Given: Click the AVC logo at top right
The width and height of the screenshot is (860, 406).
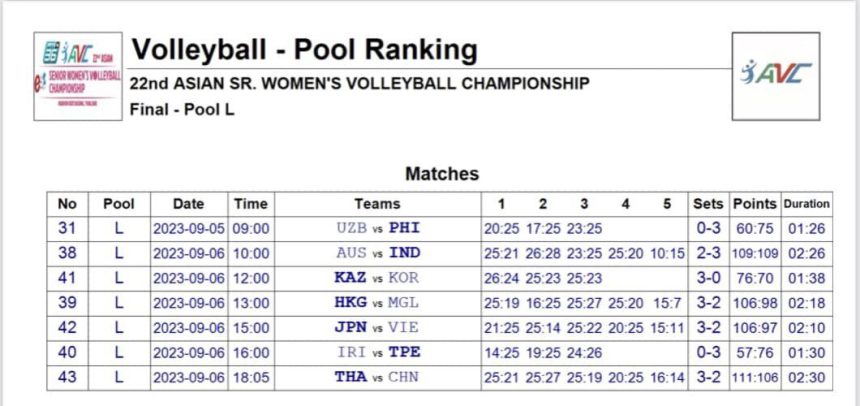Looking at the screenshot, I should click(x=776, y=76).
